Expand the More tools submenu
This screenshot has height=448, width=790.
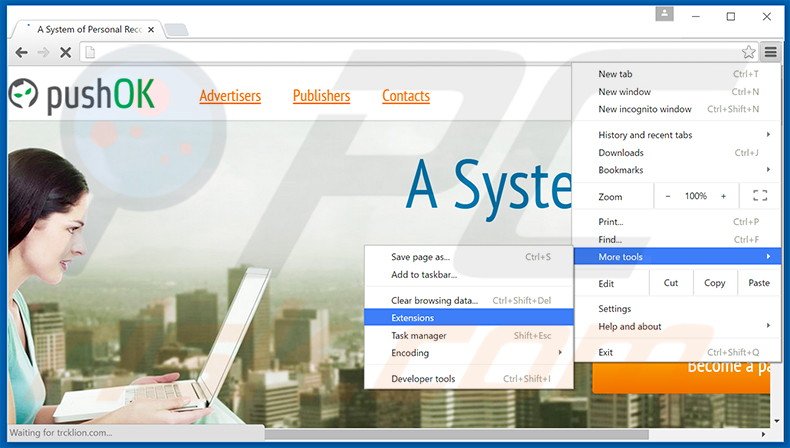click(x=677, y=257)
